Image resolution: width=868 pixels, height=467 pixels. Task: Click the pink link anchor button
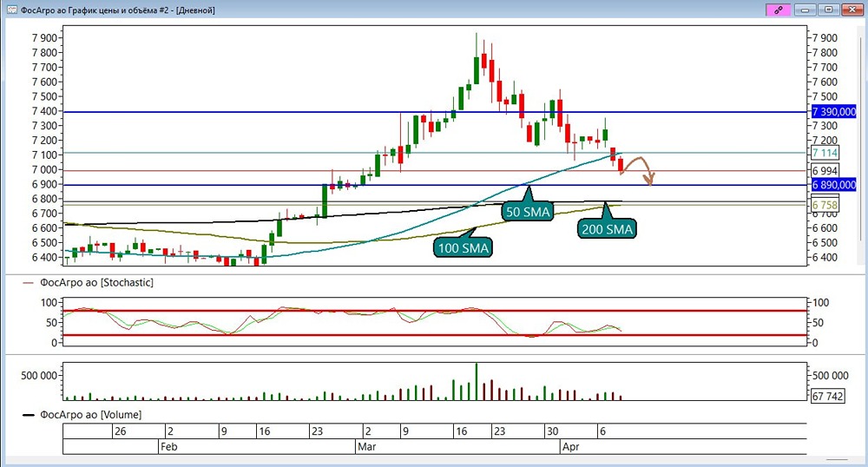(779, 10)
